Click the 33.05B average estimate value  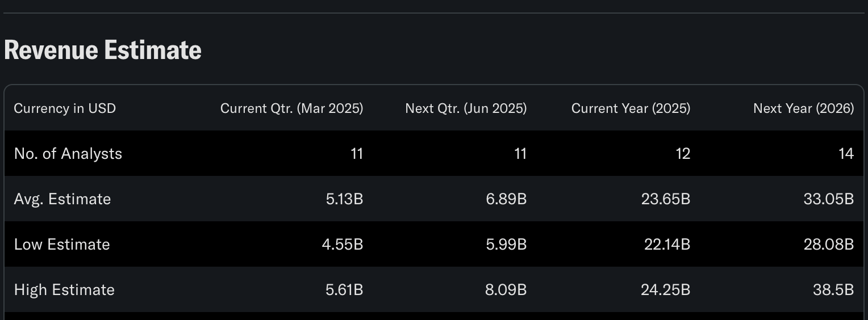point(829,199)
